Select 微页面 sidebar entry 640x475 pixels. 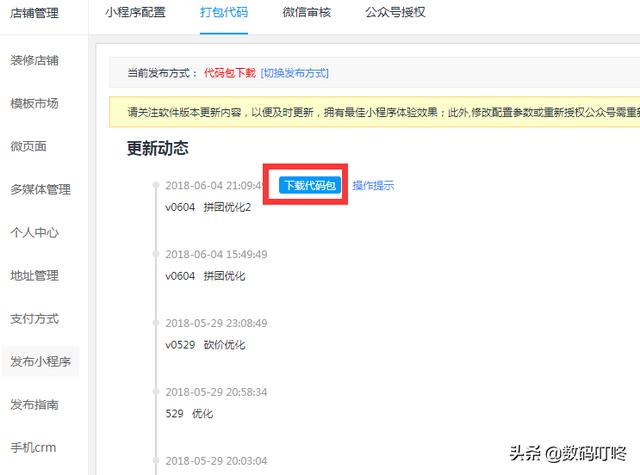click(x=28, y=146)
